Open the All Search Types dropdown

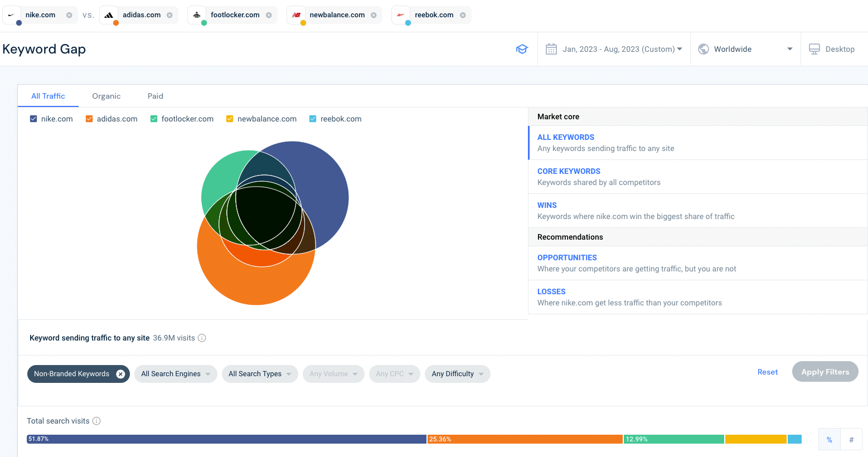pyautogui.click(x=260, y=374)
